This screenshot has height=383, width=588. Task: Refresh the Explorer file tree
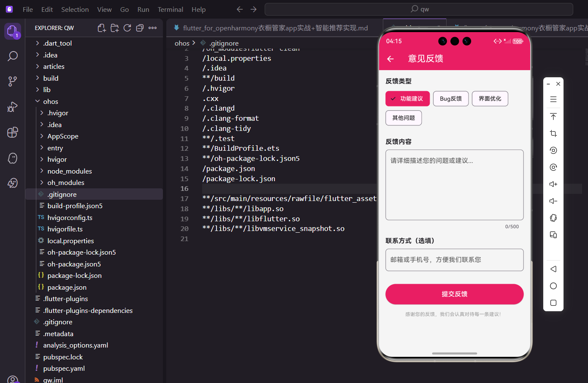point(127,28)
